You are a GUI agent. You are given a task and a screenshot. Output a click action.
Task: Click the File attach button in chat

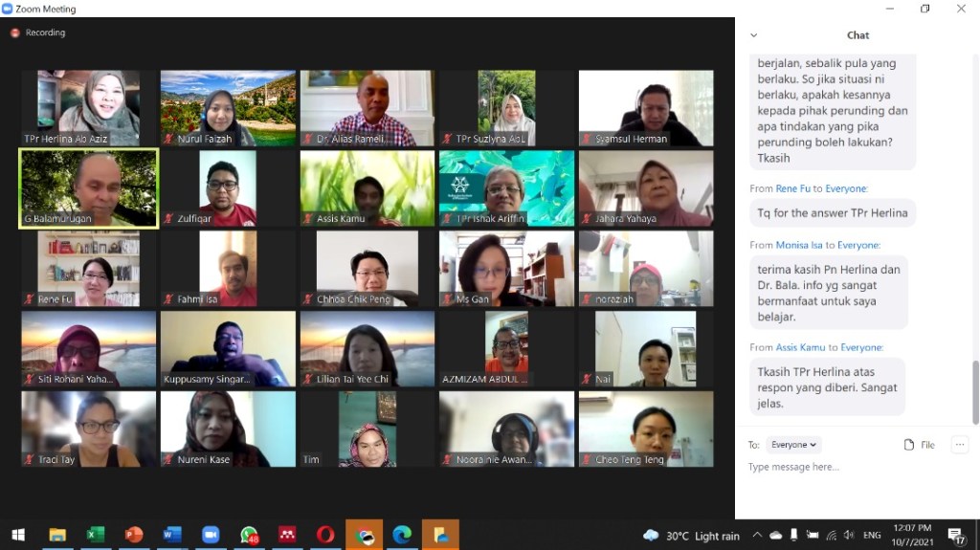click(x=919, y=445)
